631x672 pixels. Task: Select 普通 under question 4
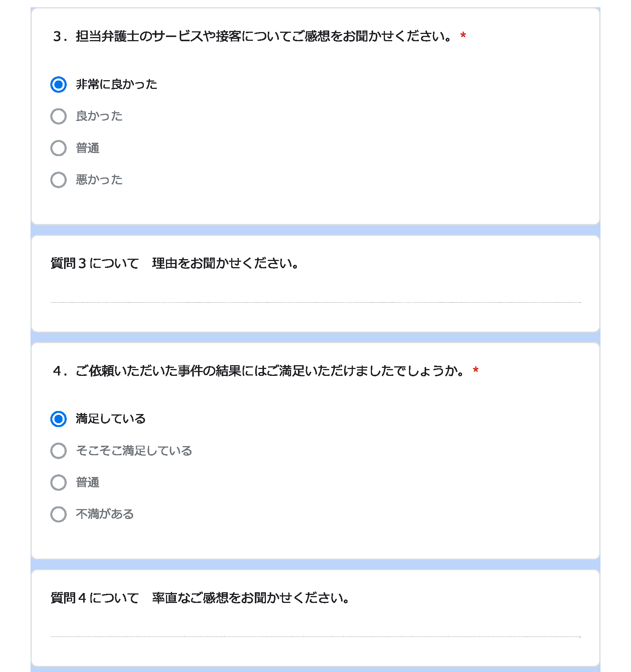[58, 482]
